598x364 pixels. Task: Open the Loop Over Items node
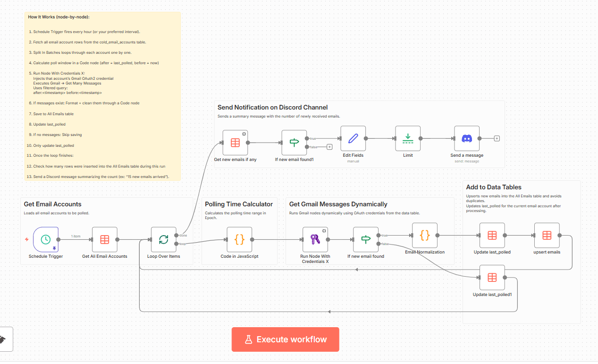[x=163, y=239]
